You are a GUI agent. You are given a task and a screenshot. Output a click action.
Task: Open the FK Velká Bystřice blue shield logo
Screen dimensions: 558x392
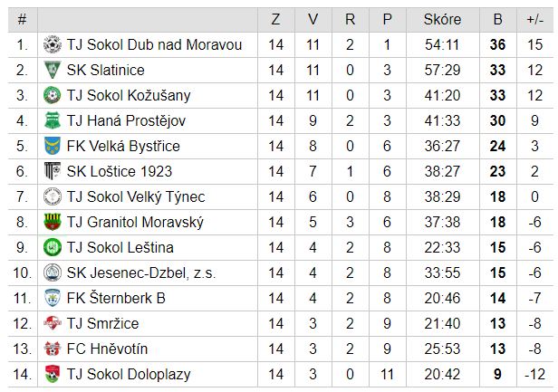pos(53,146)
